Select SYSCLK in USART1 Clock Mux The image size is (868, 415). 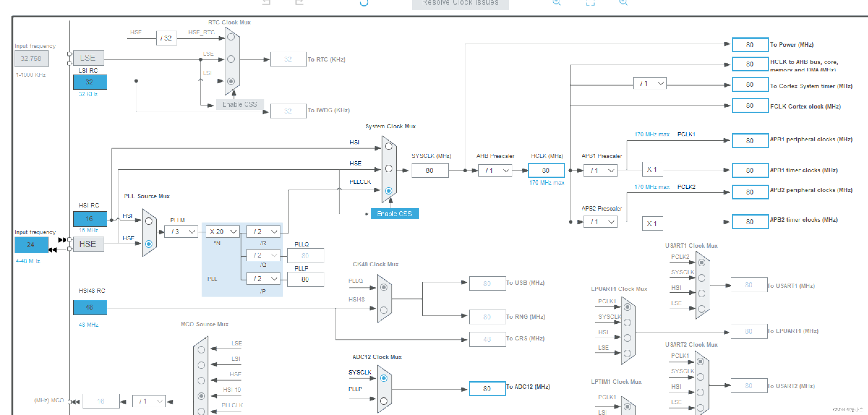pos(702,278)
